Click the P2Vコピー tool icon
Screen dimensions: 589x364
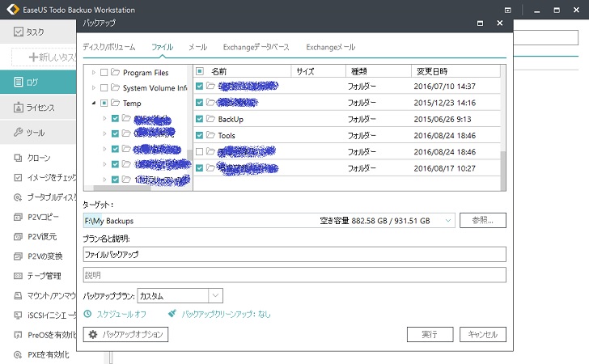click(x=18, y=217)
